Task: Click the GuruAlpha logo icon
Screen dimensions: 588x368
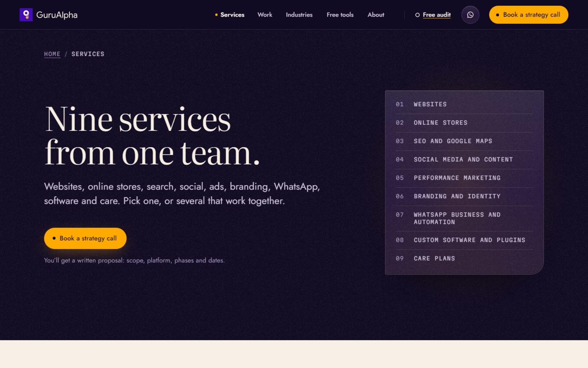Action: (x=26, y=15)
